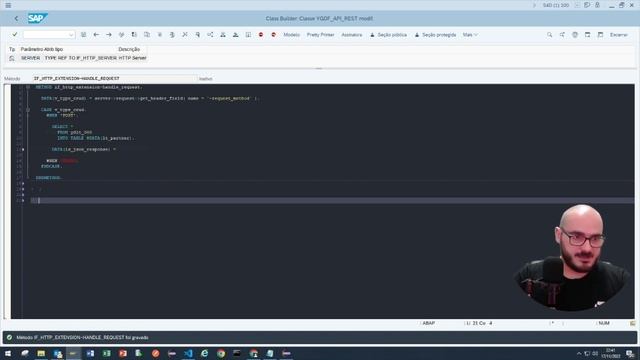Navigate back with left arrow toolbar icon
This screenshot has width=640, height=360.
pos(96,35)
